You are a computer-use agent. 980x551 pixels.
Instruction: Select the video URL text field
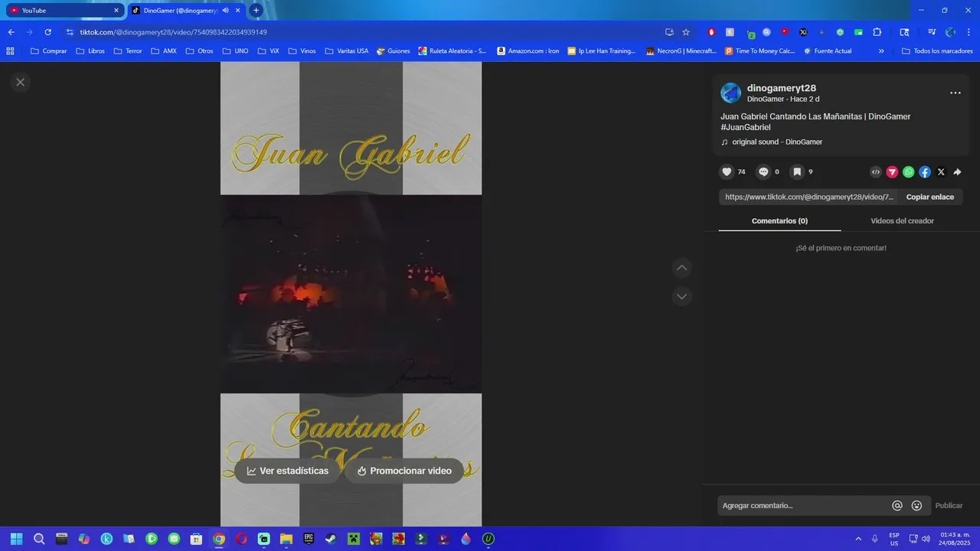808,197
